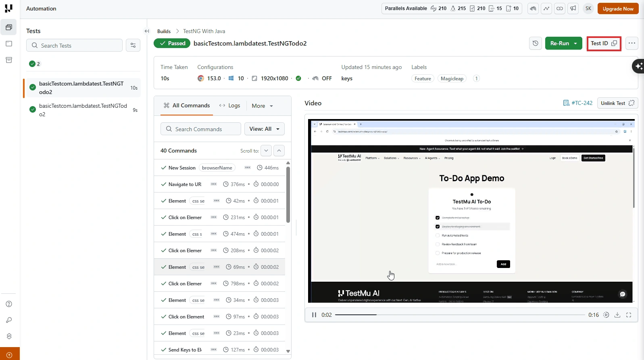This screenshot has width=644, height=360.
Task: Copy the Test ID
Action: click(604, 43)
